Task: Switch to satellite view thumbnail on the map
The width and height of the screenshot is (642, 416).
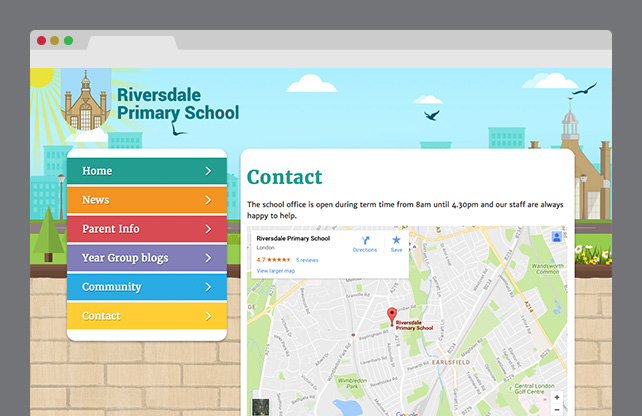Action: pyautogui.click(x=260, y=407)
